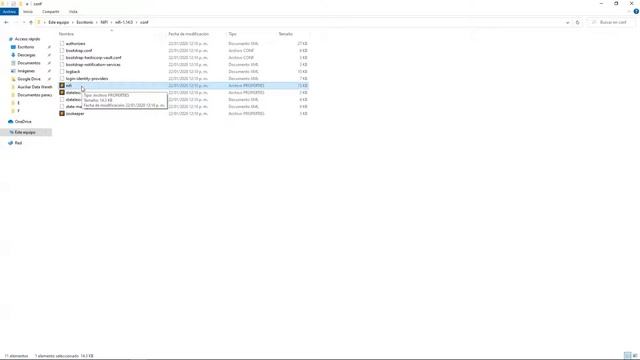Expand the ribbon with the chevron beside help

(629, 11)
